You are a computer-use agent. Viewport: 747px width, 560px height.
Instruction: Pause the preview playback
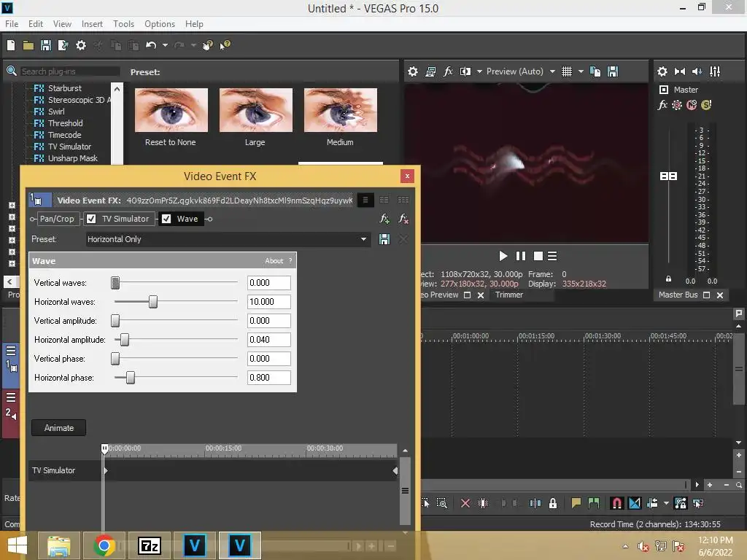[521, 256]
